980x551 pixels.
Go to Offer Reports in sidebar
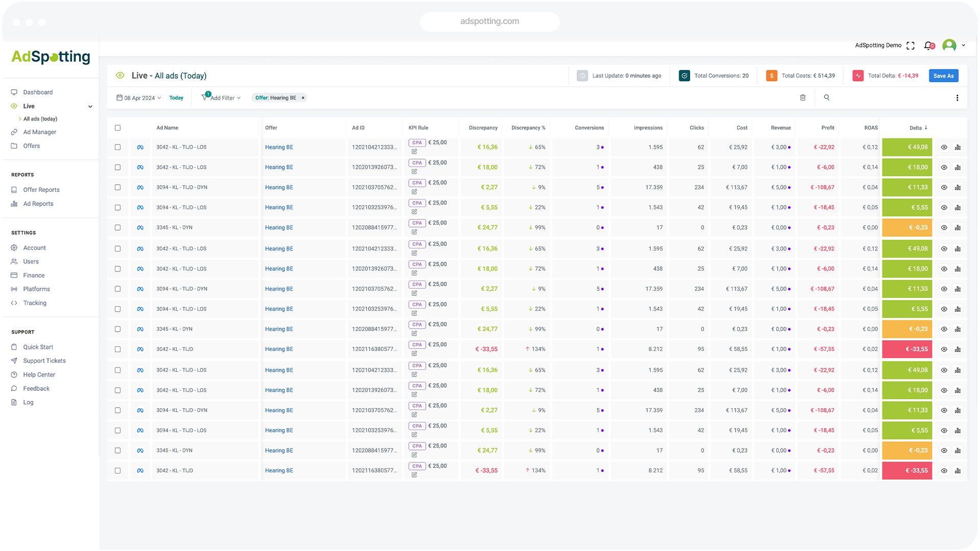(41, 190)
